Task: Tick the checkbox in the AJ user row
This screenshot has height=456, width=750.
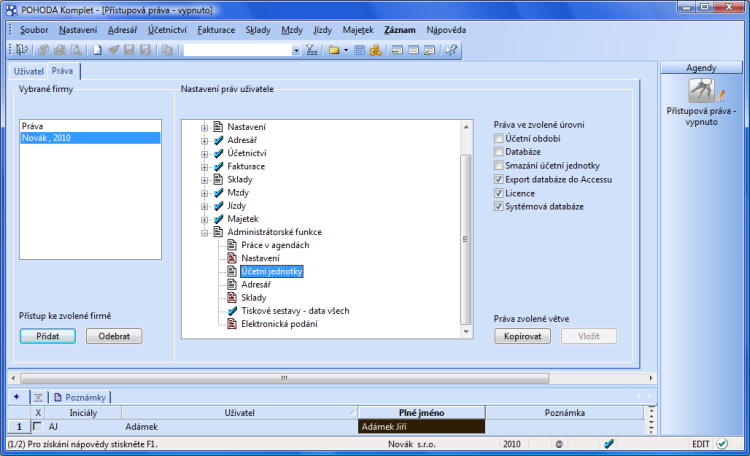Action: coord(37,426)
